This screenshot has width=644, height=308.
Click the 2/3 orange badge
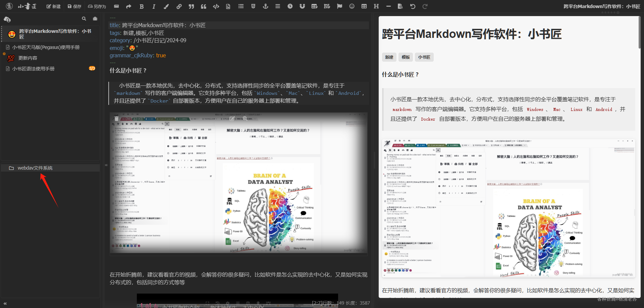[92, 68]
